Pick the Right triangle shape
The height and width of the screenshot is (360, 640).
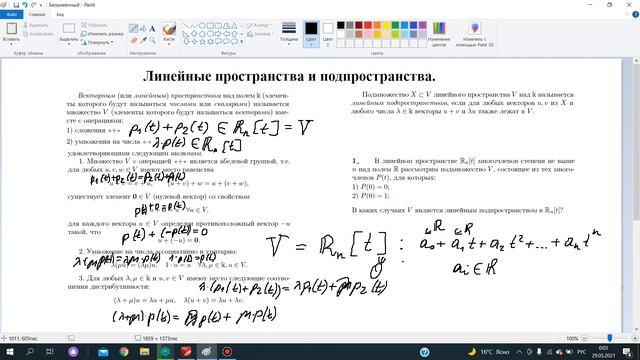tap(186, 34)
